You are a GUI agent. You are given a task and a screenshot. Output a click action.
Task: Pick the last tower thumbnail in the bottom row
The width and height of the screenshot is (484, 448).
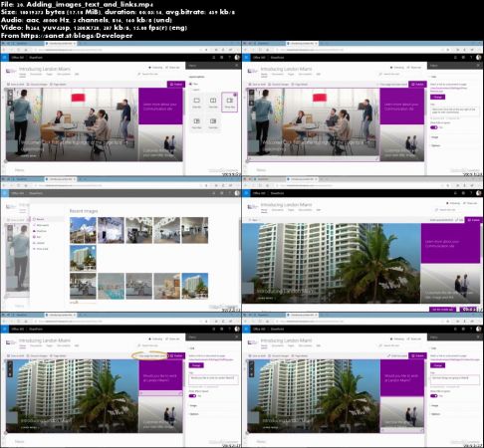(195, 286)
